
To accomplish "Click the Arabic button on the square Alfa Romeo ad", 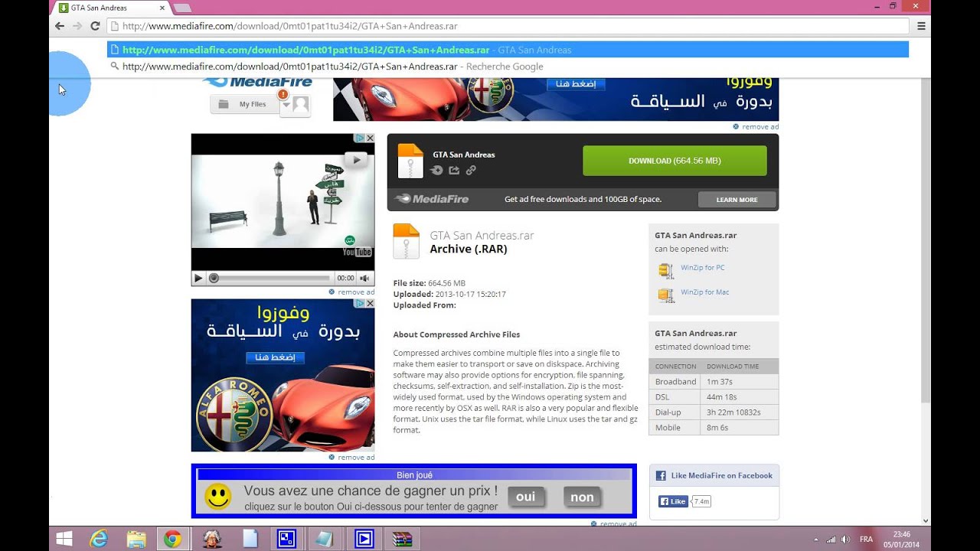I will (276, 357).
